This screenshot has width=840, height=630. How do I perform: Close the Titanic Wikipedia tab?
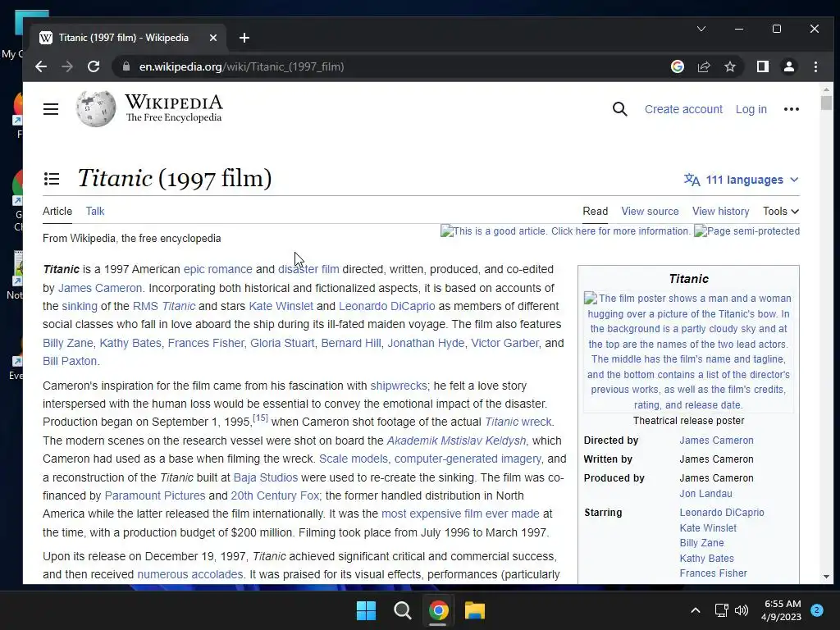point(212,38)
